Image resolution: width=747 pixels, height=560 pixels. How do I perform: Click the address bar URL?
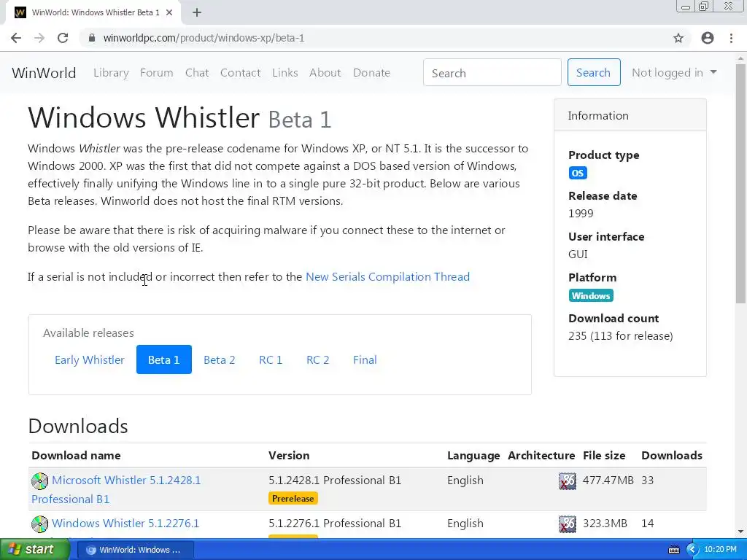point(204,38)
